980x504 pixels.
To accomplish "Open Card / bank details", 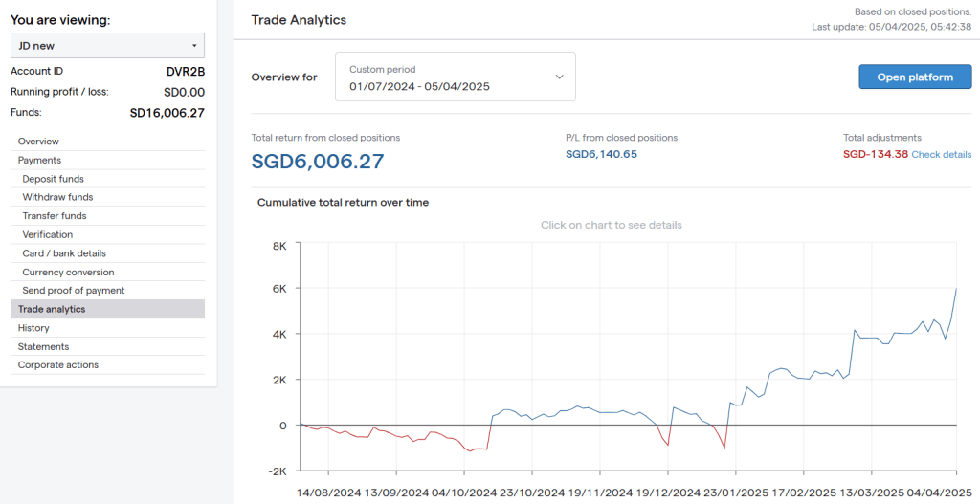I will tap(64, 253).
